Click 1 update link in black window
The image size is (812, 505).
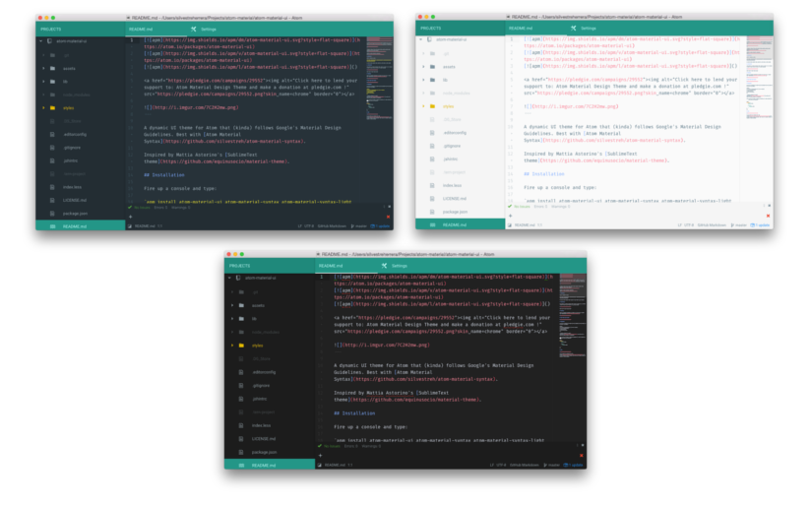tap(575, 465)
